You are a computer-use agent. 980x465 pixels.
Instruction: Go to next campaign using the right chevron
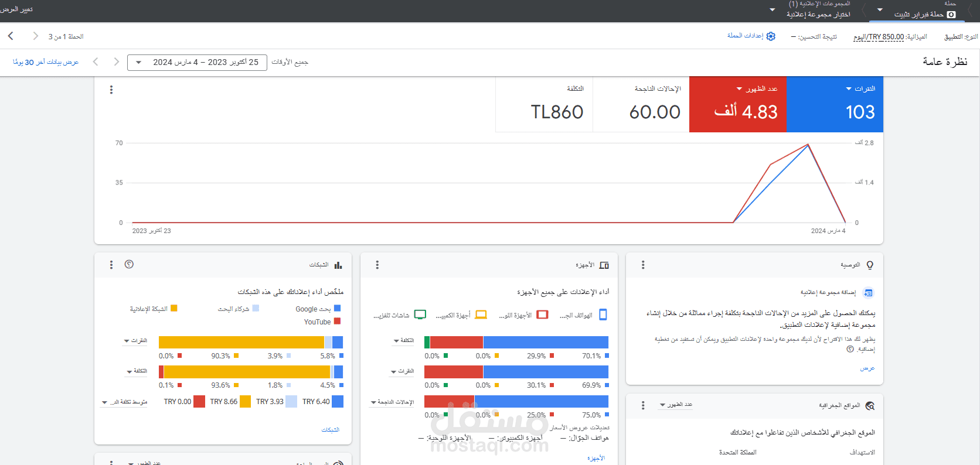36,36
